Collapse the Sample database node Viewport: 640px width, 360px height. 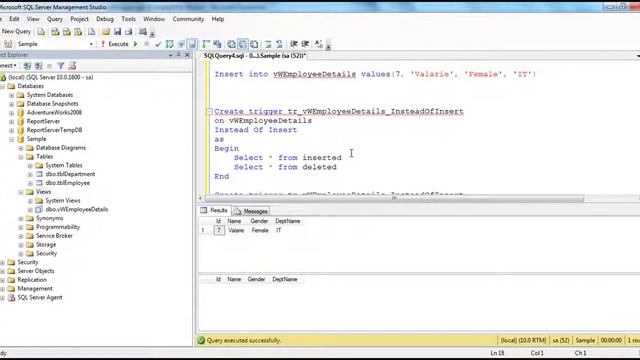(11, 139)
